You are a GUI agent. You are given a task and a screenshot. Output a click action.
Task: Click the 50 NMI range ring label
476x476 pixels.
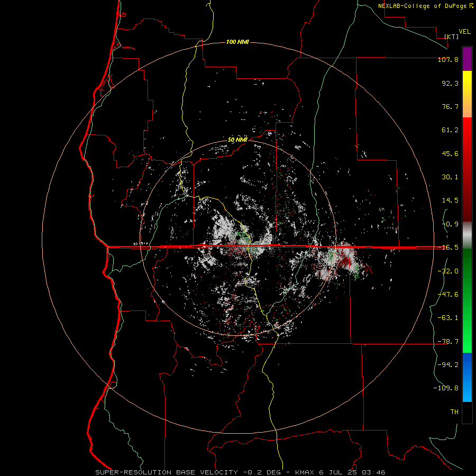pyautogui.click(x=237, y=140)
